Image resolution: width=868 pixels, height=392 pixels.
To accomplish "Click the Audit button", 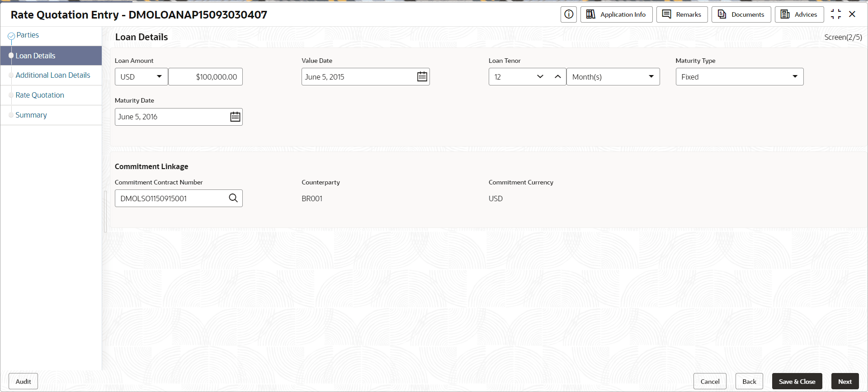I will tap(24, 382).
